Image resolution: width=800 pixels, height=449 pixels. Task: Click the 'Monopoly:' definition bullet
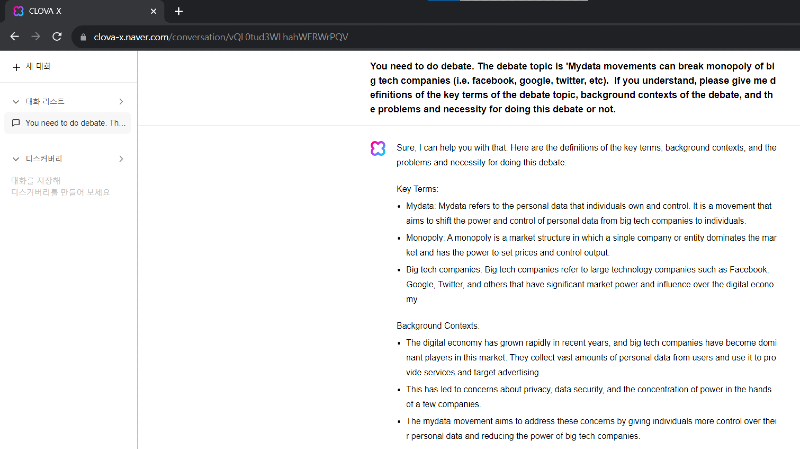591,245
